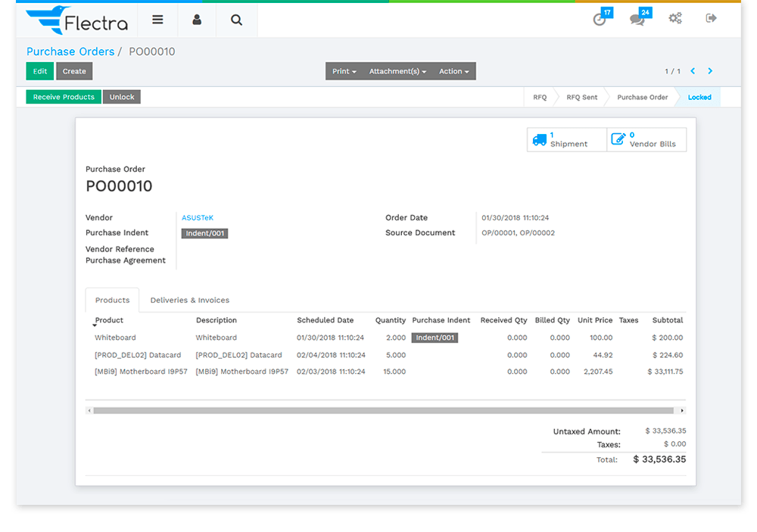The width and height of the screenshot is (757, 532).
Task: Switch to the Deliveries & Invoices tab
Action: (x=189, y=300)
